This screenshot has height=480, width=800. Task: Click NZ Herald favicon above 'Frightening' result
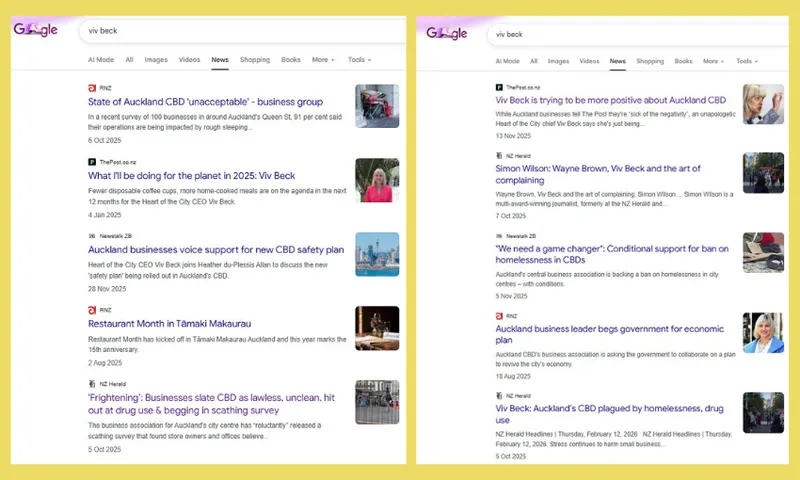click(x=92, y=384)
